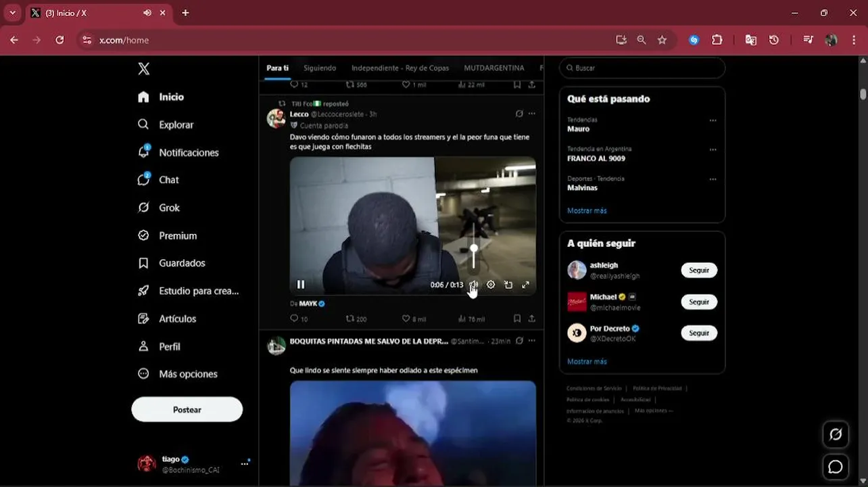Open more options on BOQUITAS PINTADAS post
The width and height of the screenshot is (868, 487).
point(532,341)
